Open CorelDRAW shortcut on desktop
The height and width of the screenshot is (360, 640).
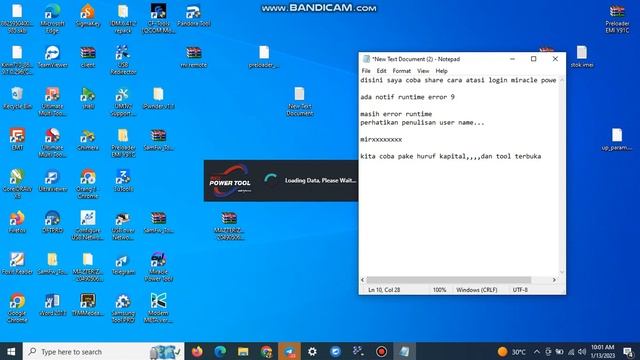(x=17, y=184)
